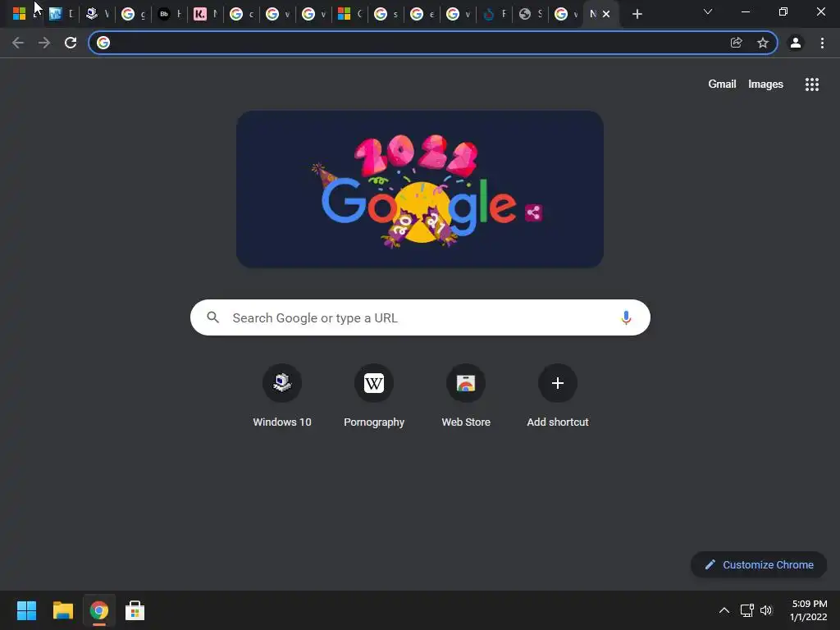This screenshot has width=840, height=630.
Task: Open the Wikipedia-icon shortcut tile
Action: (374, 396)
